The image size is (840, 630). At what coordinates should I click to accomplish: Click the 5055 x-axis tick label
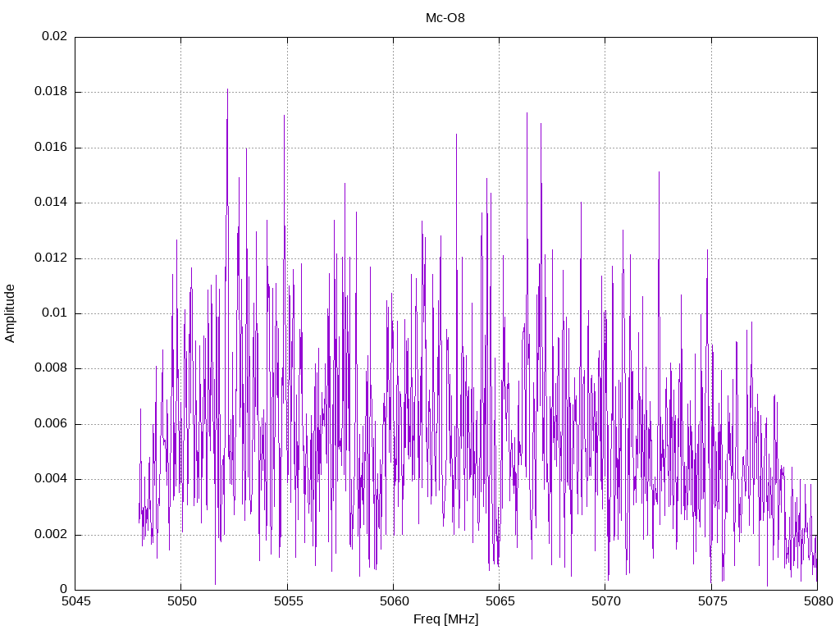pyautogui.click(x=288, y=601)
